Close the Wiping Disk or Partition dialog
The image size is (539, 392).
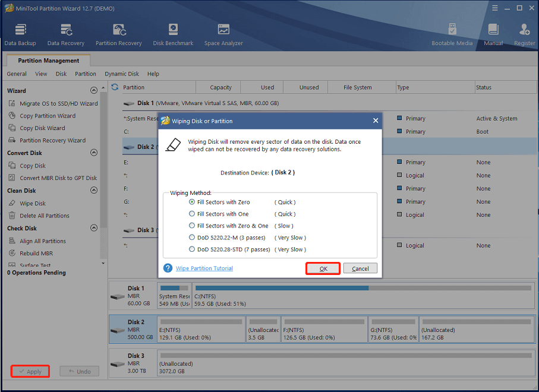tap(376, 121)
